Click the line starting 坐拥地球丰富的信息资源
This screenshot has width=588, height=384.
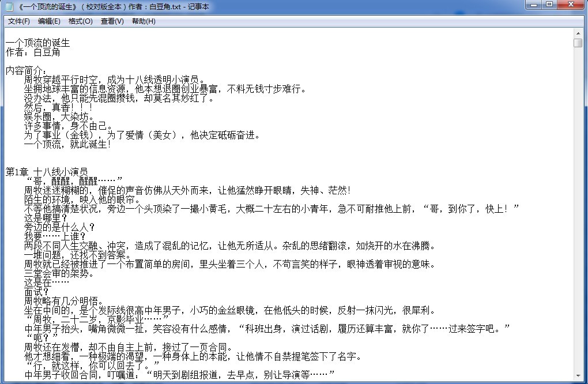coord(166,89)
